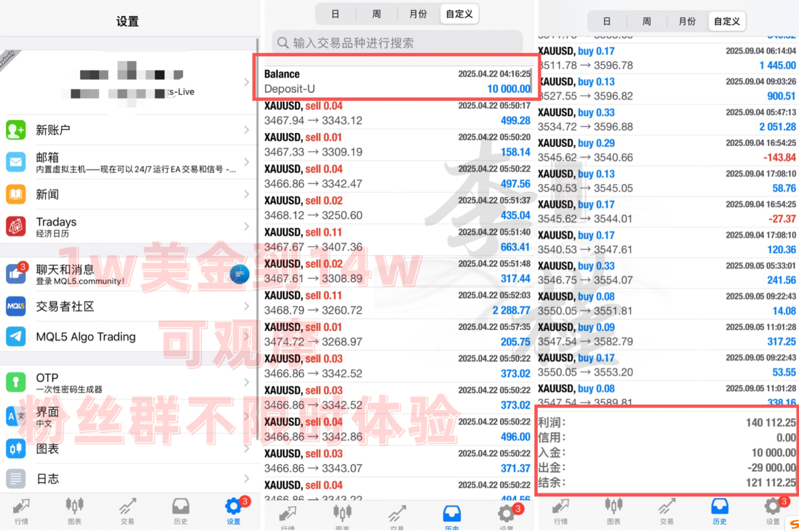This screenshot has height=532, width=799.
Task: Click the trading symbol search field
Action: 396,42
